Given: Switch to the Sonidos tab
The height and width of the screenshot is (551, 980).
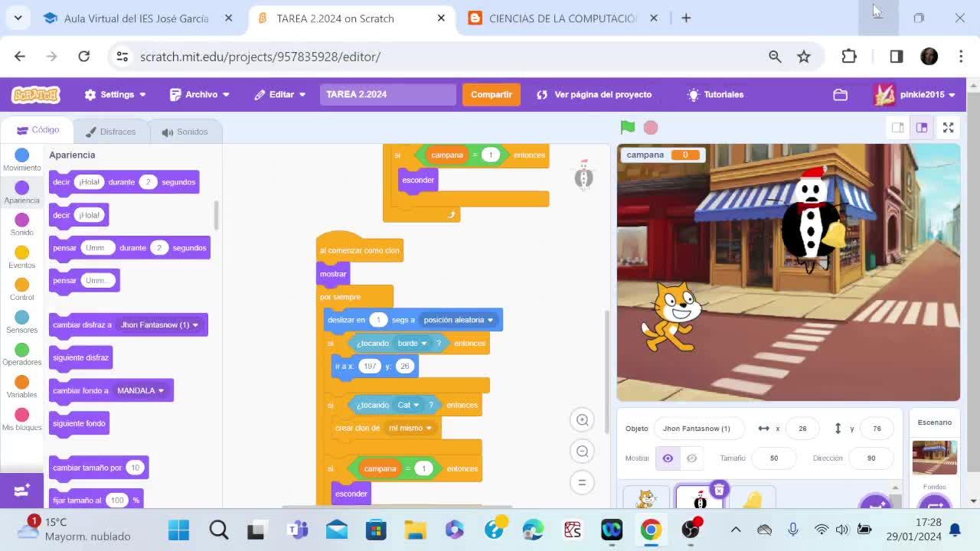Looking at the screenshot, I should click(x=185, y=132).
